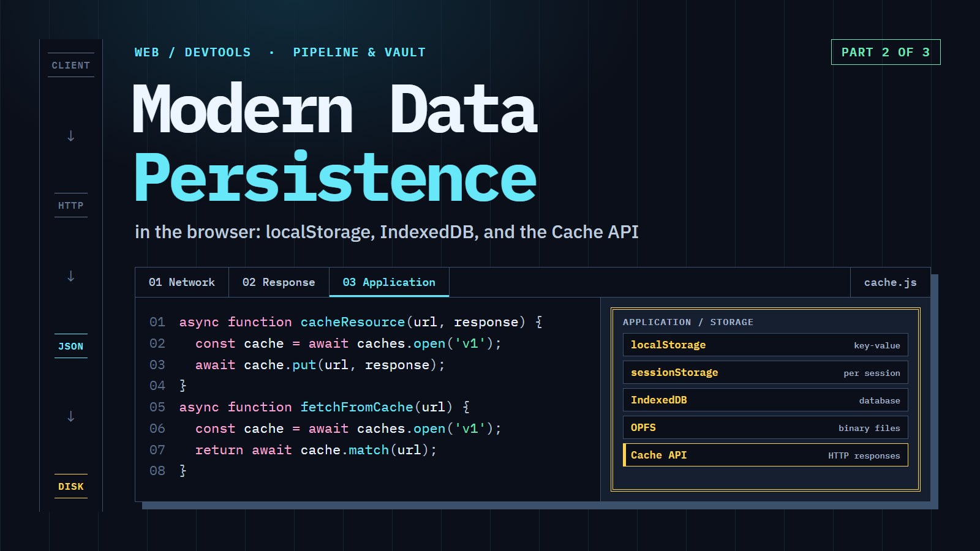Click the Persistence title word
This screenshot has height=551, width=980.
coord(336,178)
